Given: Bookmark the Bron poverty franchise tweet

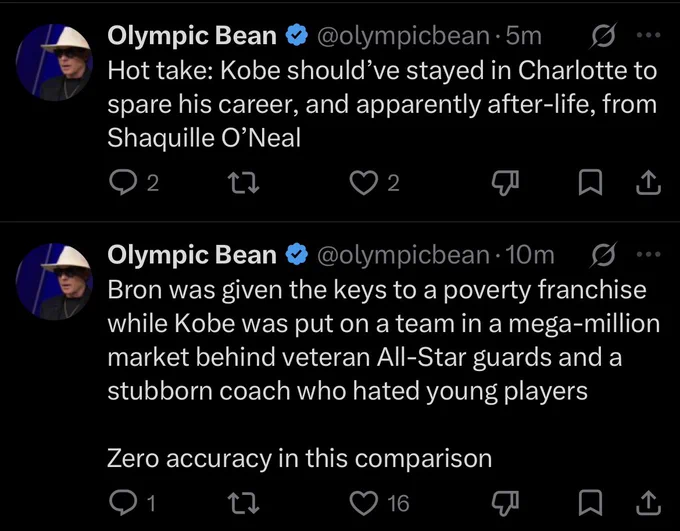Looking at the screenshot, I should pos(590,503).
